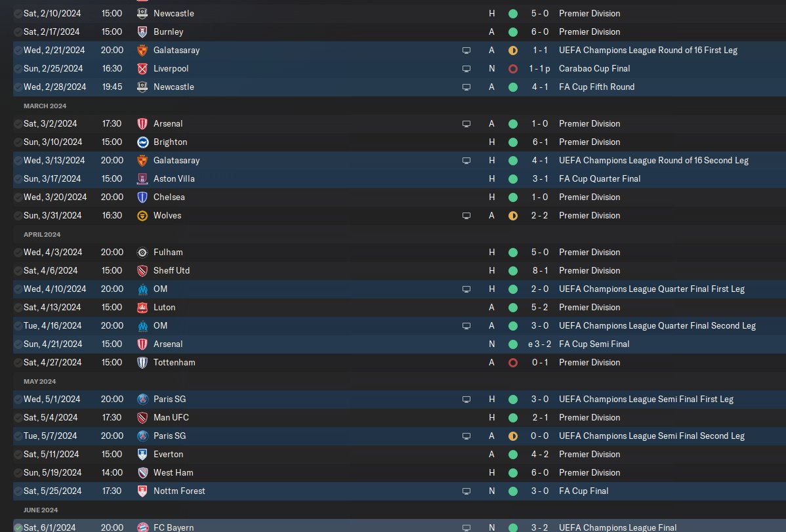The image size is (786, 532).
Task: Open the Chelsea team link
Action: (x=169, y=197)
